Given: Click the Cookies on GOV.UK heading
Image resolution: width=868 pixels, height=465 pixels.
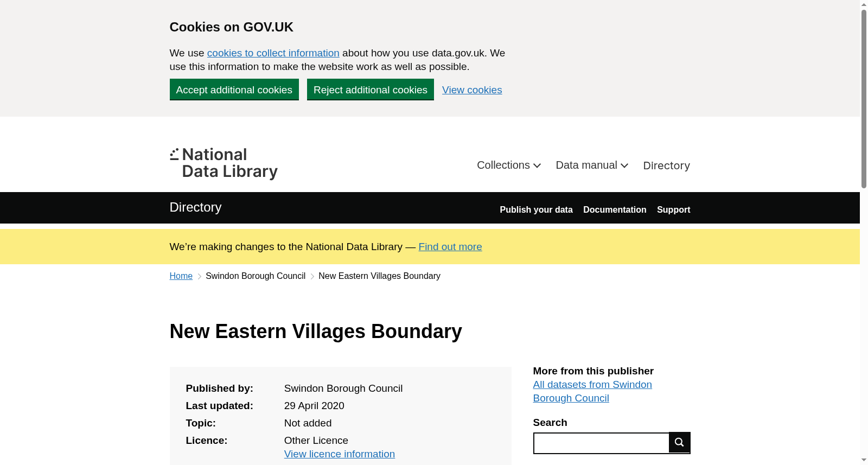Looking at the screenshot, I should coord(231,27).
